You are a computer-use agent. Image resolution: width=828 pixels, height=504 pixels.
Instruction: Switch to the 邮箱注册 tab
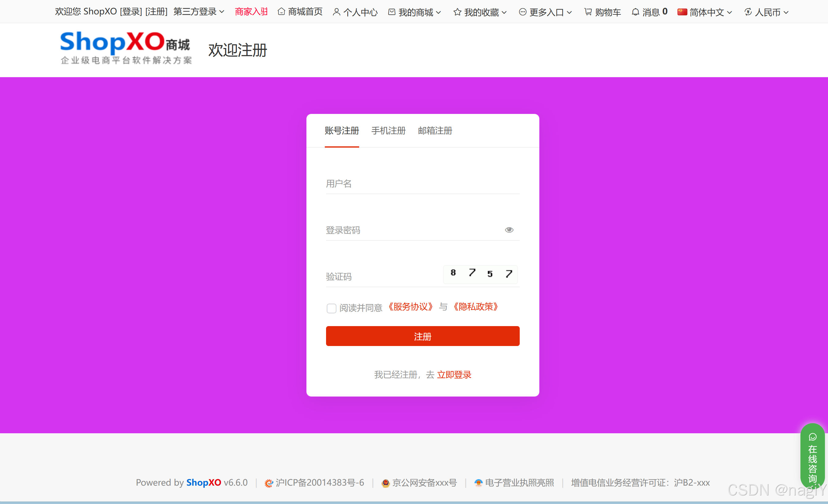(435, 131)
